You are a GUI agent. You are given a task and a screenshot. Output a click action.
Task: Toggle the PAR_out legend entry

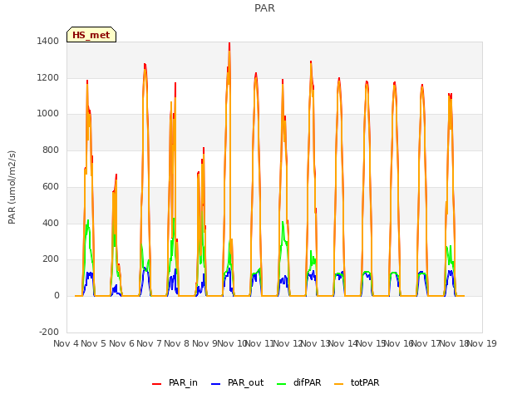click(237, 382)
